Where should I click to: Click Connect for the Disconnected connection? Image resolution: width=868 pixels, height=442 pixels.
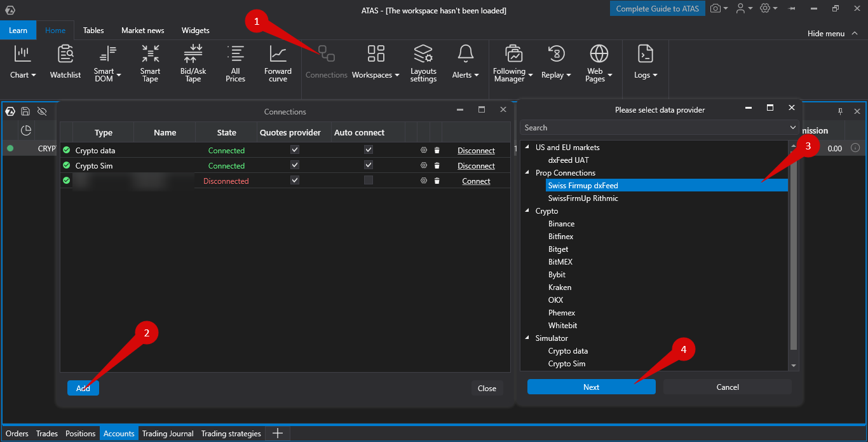pyautogui.click(x=477, y=181)
